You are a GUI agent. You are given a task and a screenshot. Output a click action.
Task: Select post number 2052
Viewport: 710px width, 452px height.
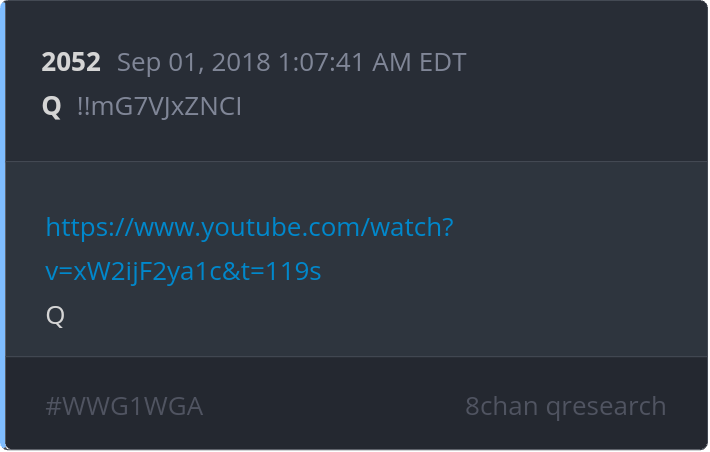(x=71, y=62)
